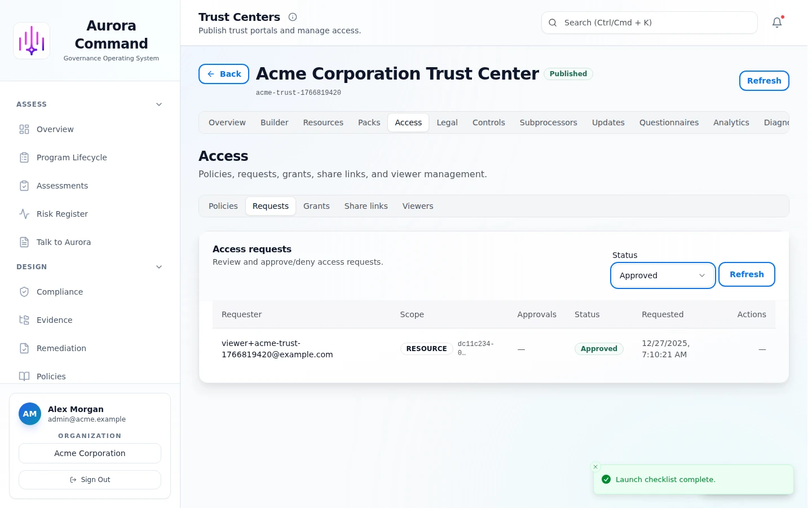The width and height of the screenshot is (812, 508).
Task: Click the Acme Corporation organization selector
Action: [90, 453]
